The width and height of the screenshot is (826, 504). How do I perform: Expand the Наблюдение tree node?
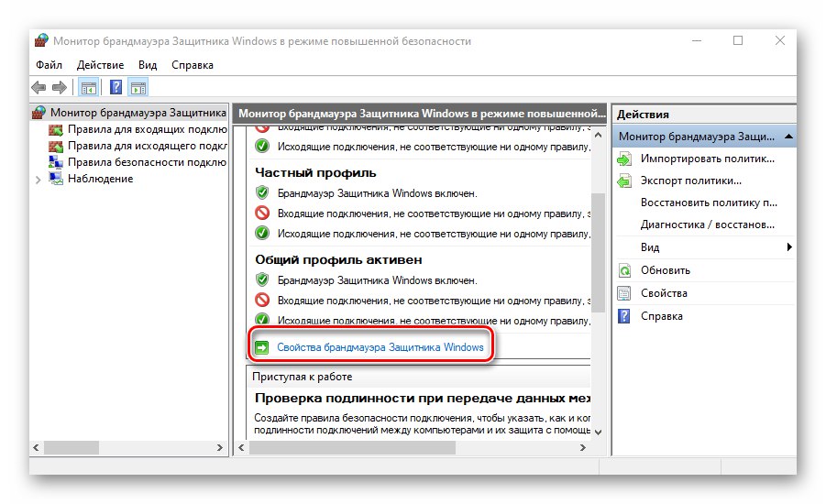tap(38, 180)
